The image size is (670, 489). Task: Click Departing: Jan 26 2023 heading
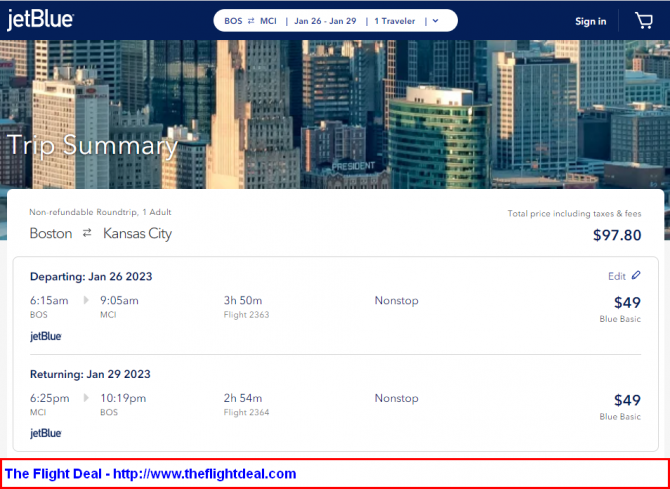[91, 277]
